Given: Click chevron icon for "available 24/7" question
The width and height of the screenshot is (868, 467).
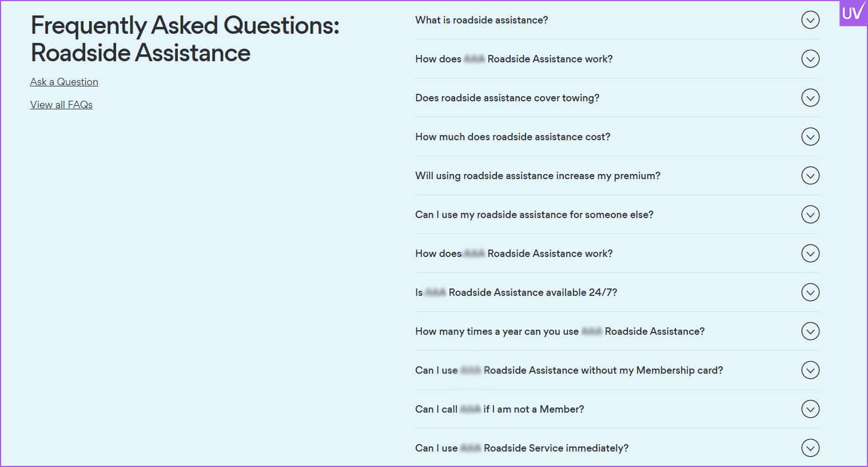Looking at the screenshot, I should pos(810,292).
